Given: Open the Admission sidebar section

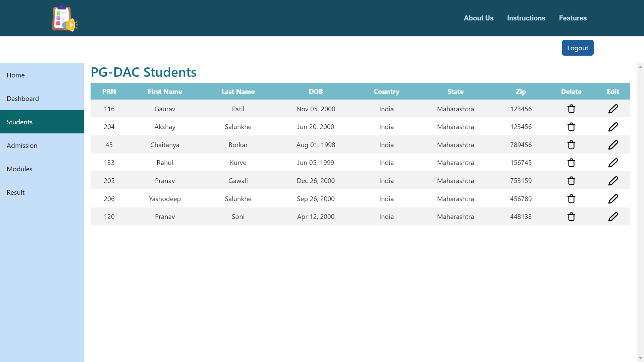Looking at the screenshot, I should pos(42,145).
